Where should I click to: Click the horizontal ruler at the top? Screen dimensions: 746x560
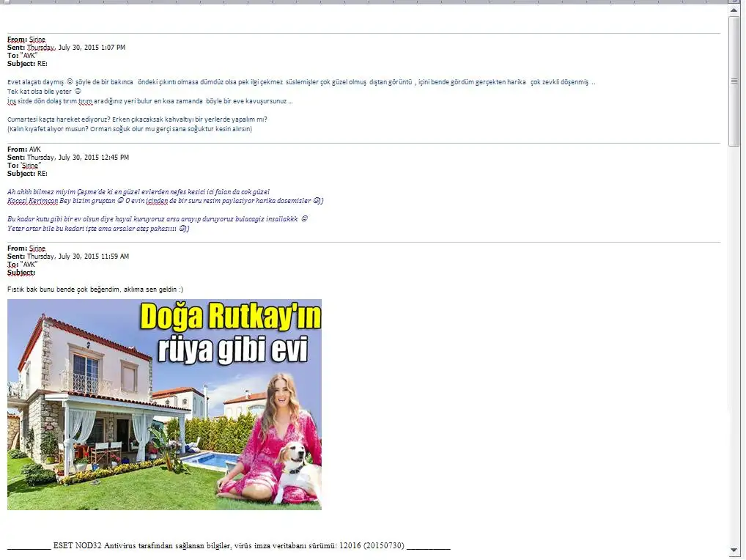(366, 2)
